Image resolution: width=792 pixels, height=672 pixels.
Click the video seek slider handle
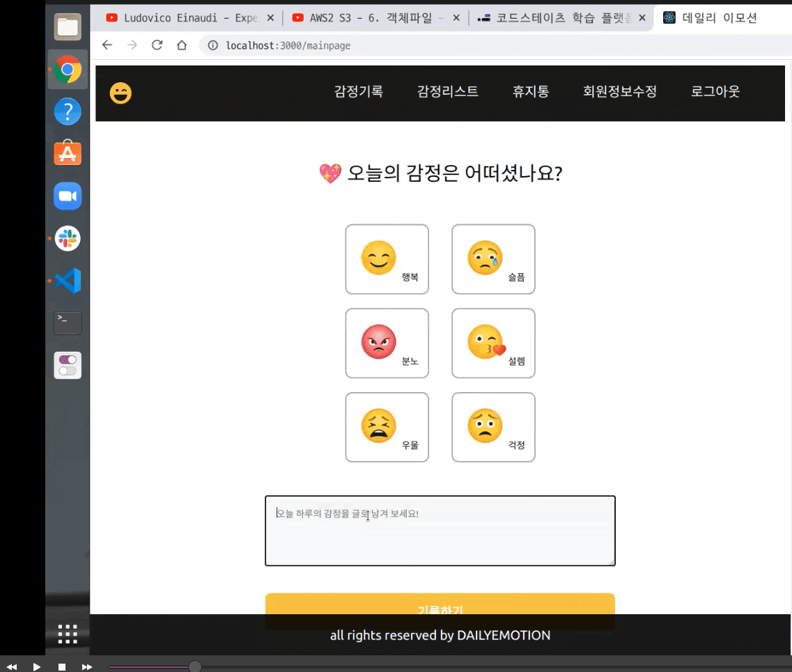[x=195, y=667]
